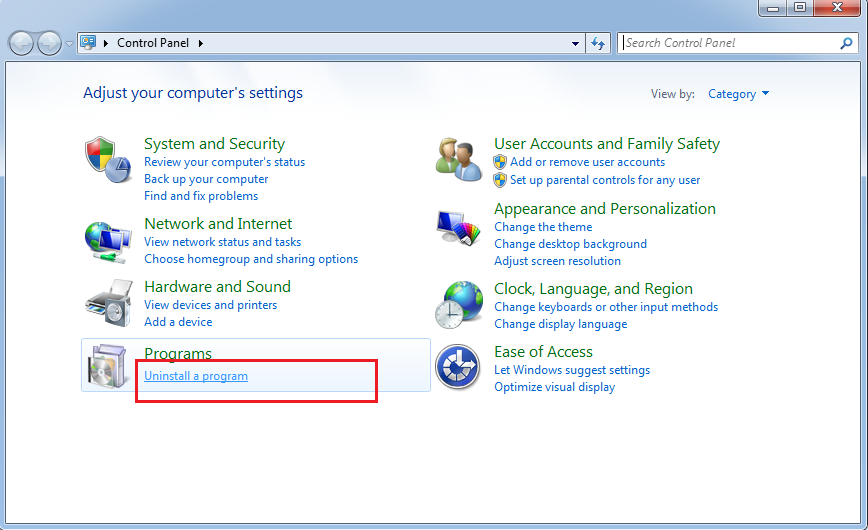Click the Appearance and Personalization monitor icon

[x=459, y=229]
